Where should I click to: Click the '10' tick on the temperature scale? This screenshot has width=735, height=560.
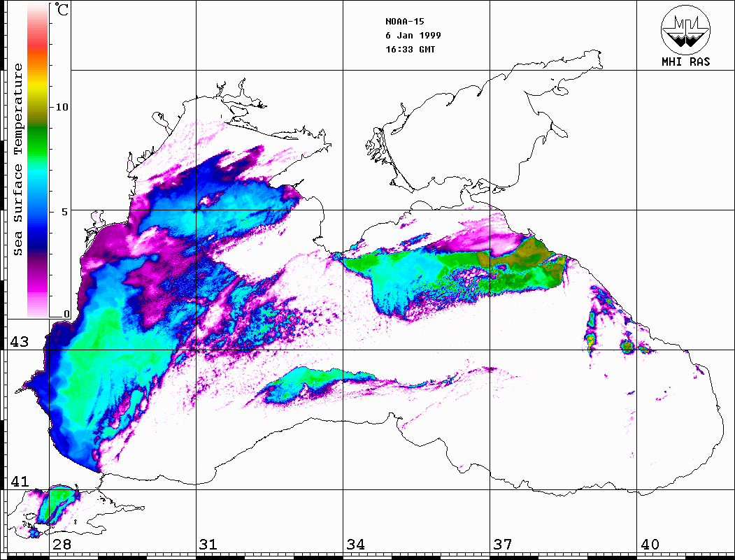62,107
